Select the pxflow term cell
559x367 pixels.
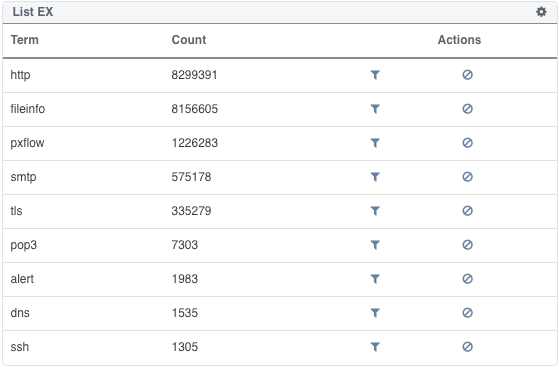click(x=27, y=143)
